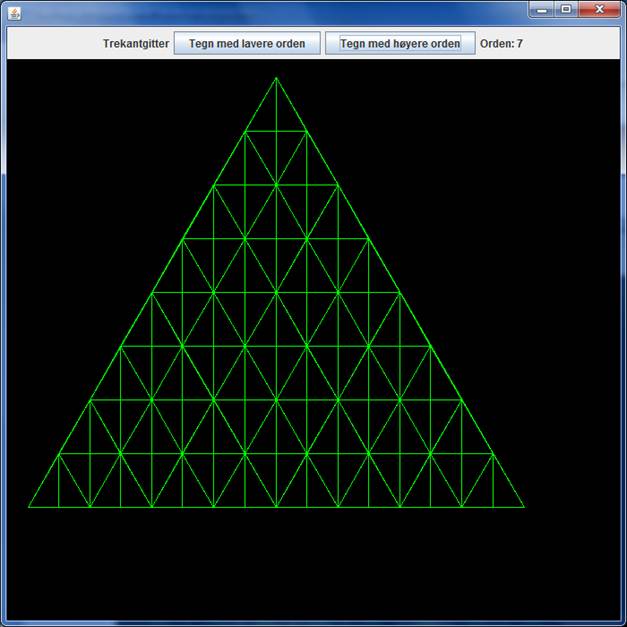Close the window
The width and height of the screenshot is (627, 627).
599,9
